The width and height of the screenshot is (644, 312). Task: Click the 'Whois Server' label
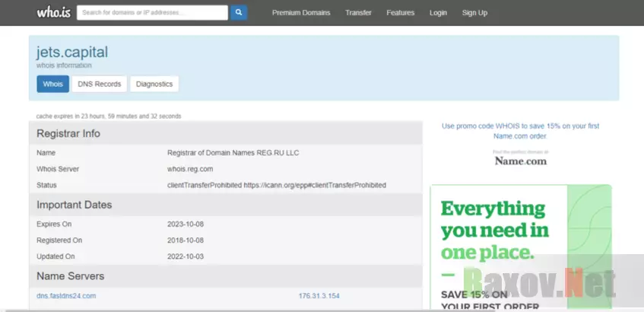(58, 169)
